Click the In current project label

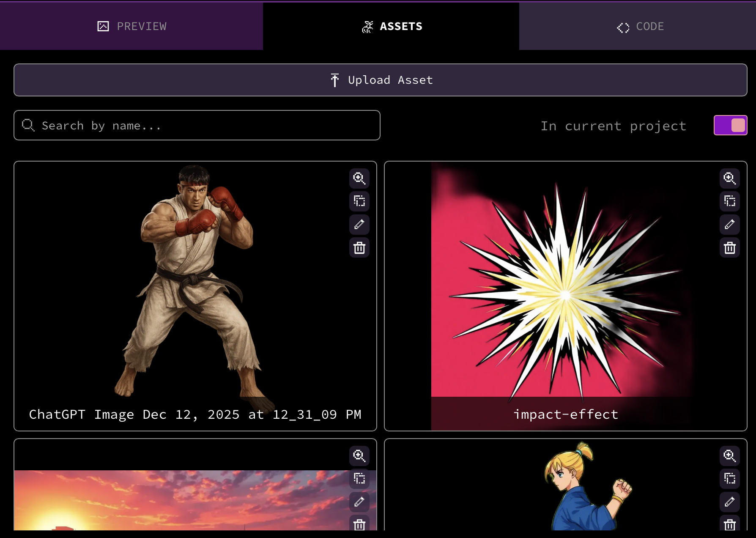point(614,126)
